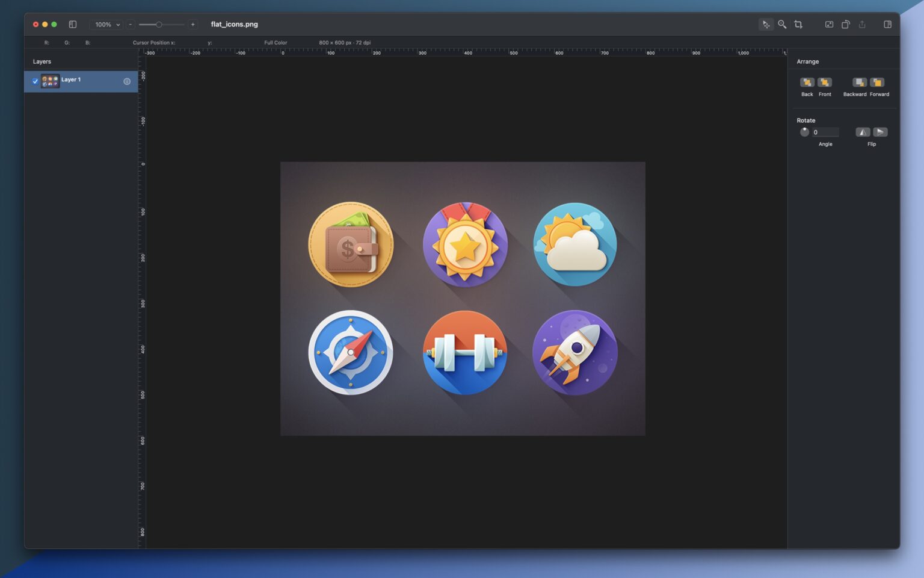Click the rotate canvas icon

845,25
